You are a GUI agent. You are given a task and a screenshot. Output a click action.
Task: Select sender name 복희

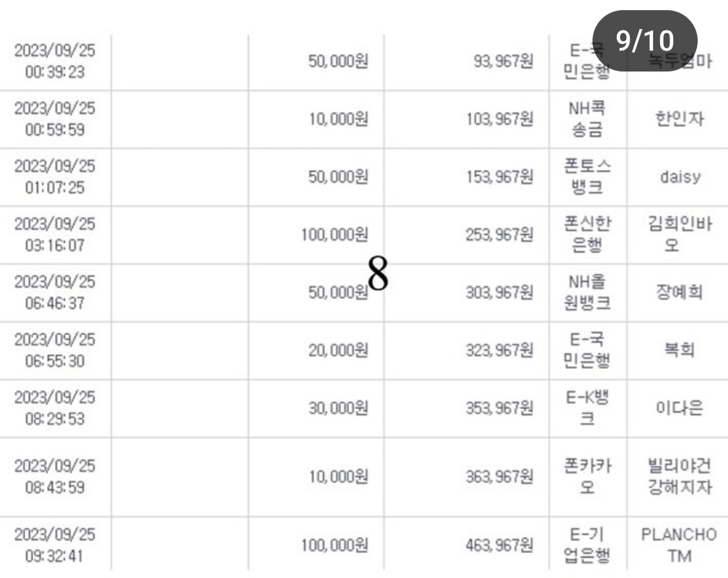679,350
